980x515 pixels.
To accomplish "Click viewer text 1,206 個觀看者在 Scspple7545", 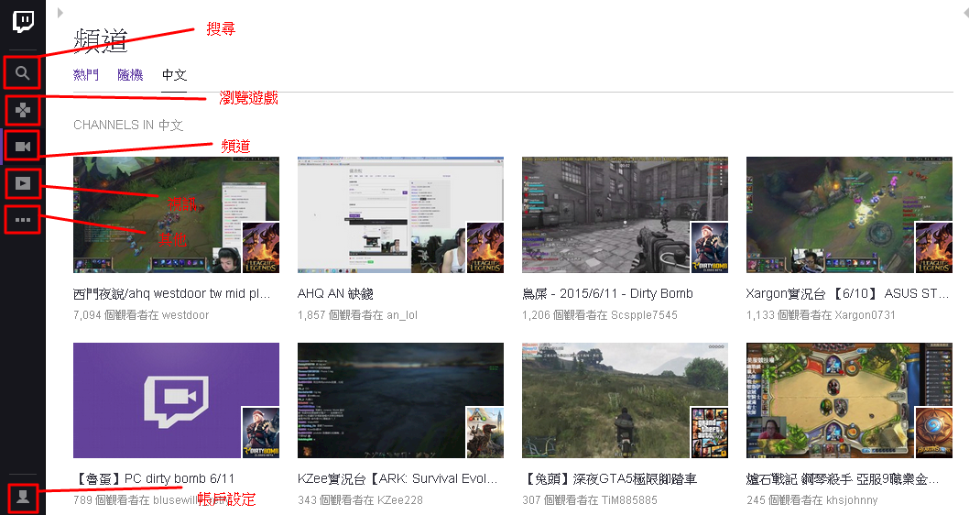I will click(599, 315).
